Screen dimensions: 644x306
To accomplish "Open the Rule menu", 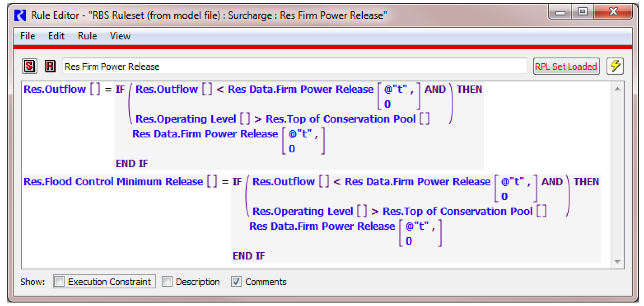I will coord(87,36).
